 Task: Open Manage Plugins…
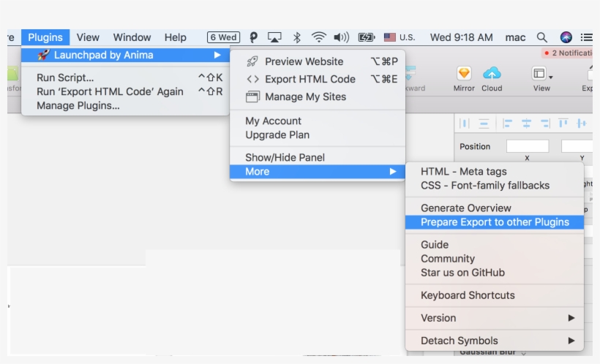[x=125, y=105]
